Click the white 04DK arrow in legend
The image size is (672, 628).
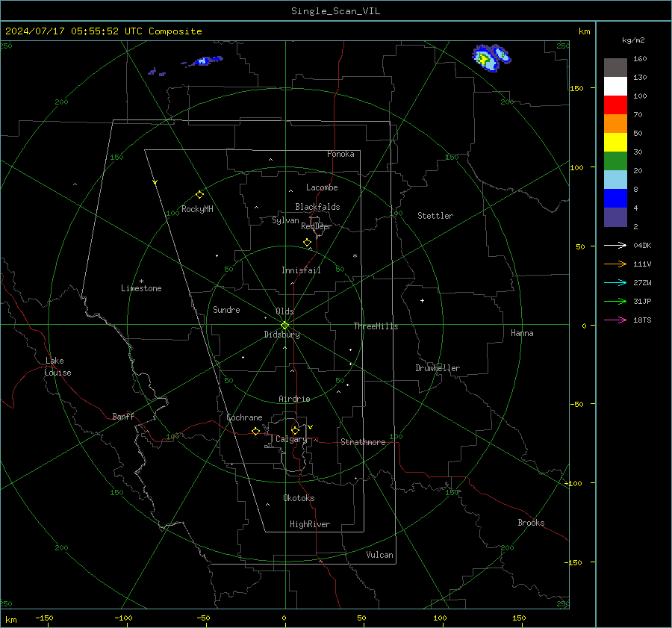615,245
